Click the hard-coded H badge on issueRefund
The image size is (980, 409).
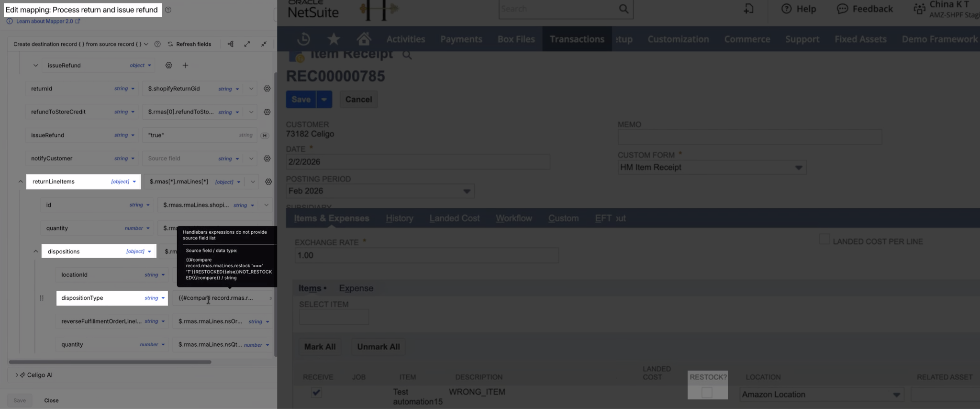pyautogui.click(x=265, y=136)
